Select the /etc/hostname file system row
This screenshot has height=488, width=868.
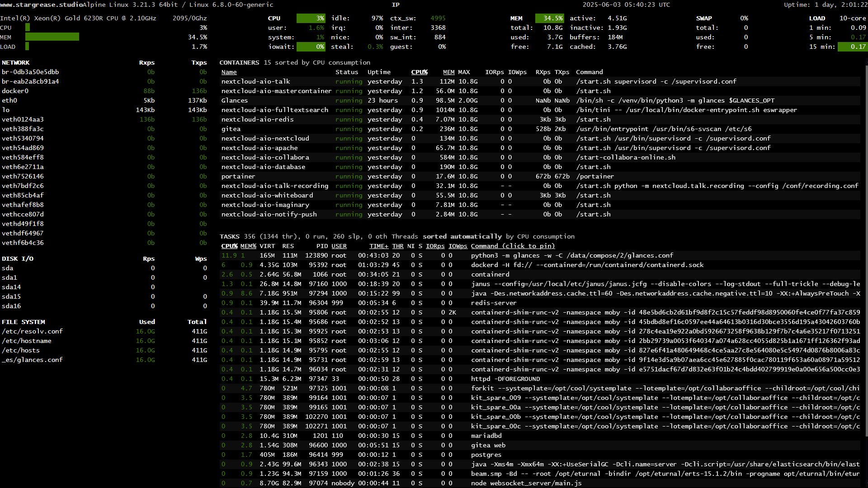(104, 341)
